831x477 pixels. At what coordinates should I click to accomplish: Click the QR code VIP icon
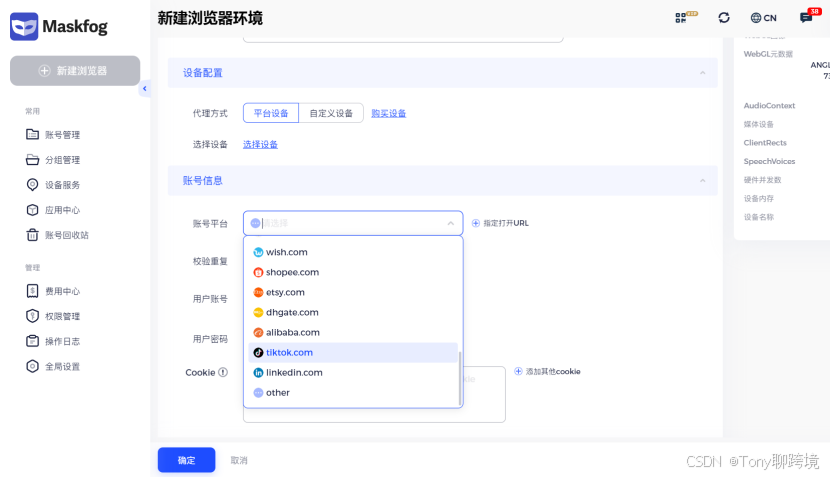pyautogui.click(x=686, y=17)
